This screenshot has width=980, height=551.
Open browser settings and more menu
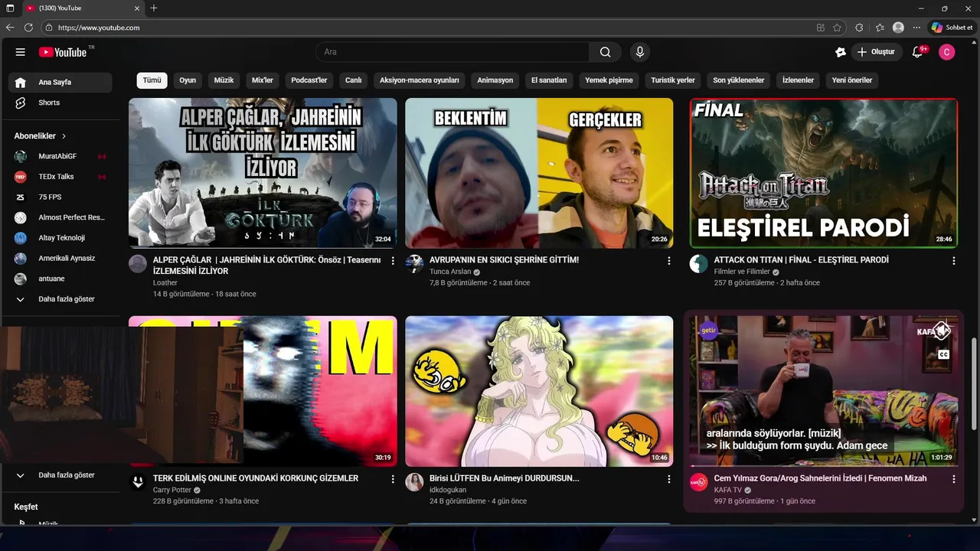tap(916, 28)
